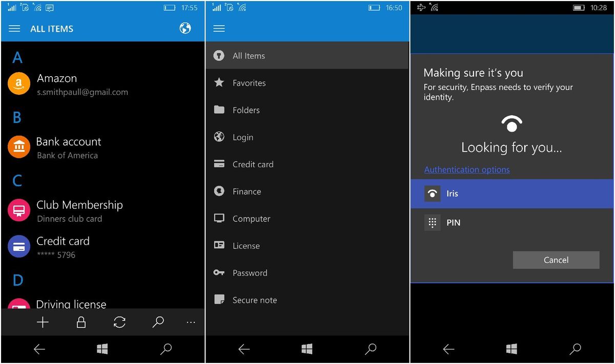Select the Finance category icon
615x364 pixels.
[219, 191]
